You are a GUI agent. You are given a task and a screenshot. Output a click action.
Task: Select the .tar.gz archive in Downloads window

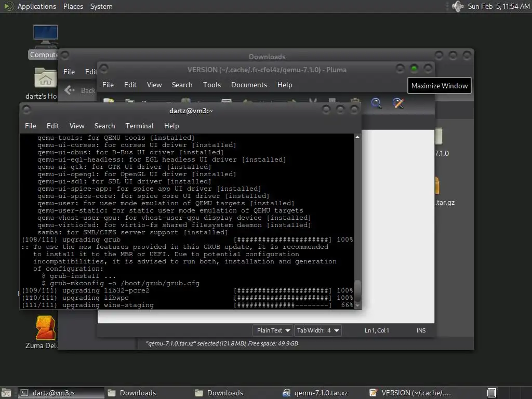pos(445,192)
